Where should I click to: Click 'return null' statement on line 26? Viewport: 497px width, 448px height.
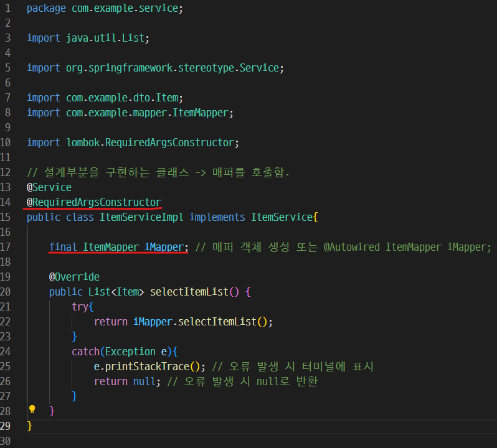125,381
